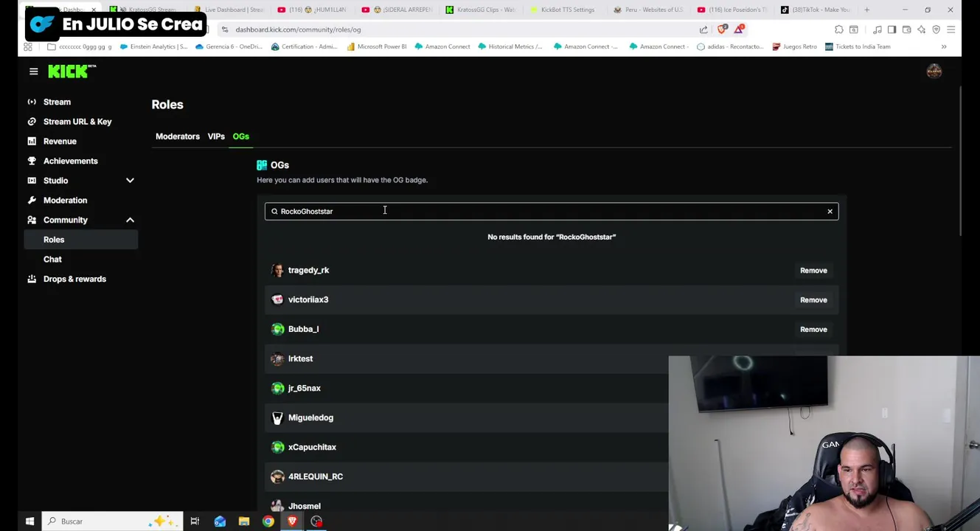Select Roles under Community

coord(81,240)
